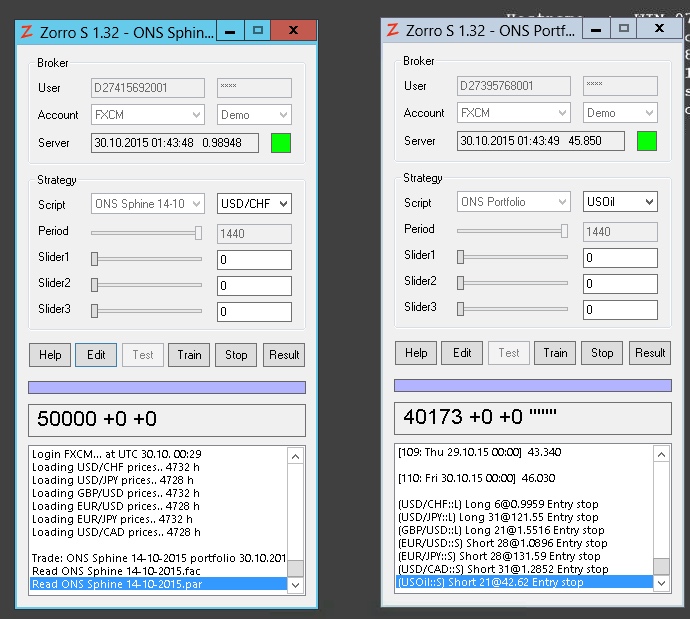This screenshot has height=619, width=690.
Task: Click Slider2 value field in left window
Action: [x=254, y=286]
